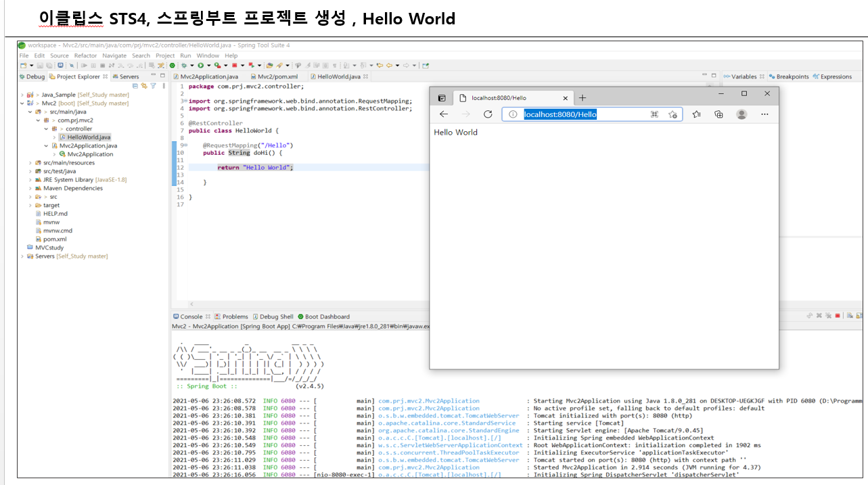The height and width of the screenshot is (485, 868).
Task: Expand src/main/resources folder
Action: [x=30, y=163]
